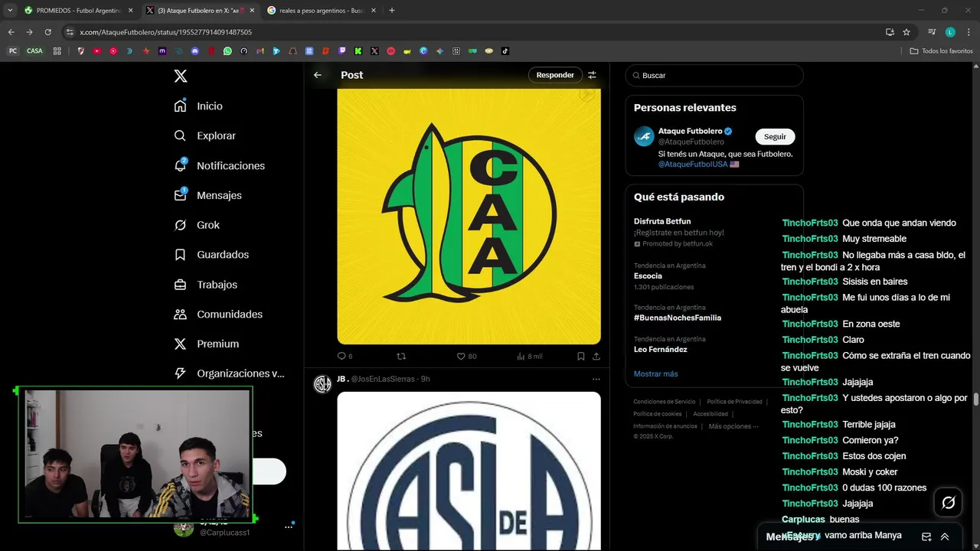
Task: Open Política de cookies link
Action: point(657,414)
